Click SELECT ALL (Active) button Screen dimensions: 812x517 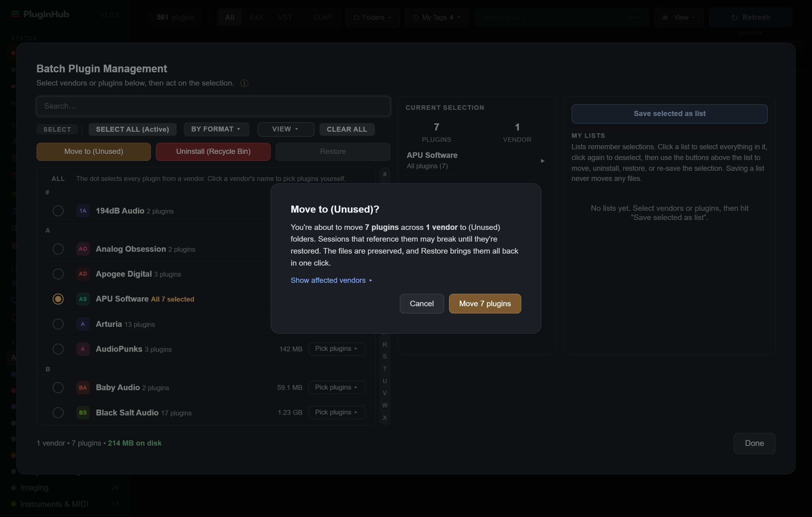point(133,129)
